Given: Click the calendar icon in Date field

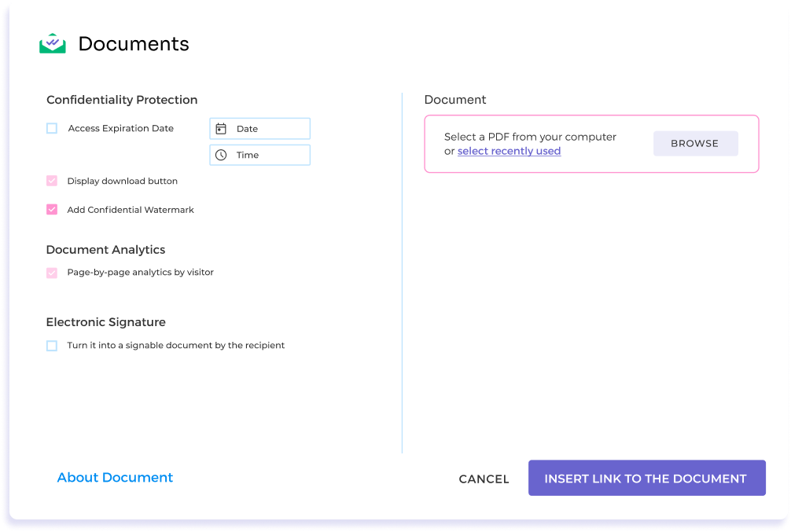Looking at the screenshot, I should pyautogui.click(x=221, y=129).
